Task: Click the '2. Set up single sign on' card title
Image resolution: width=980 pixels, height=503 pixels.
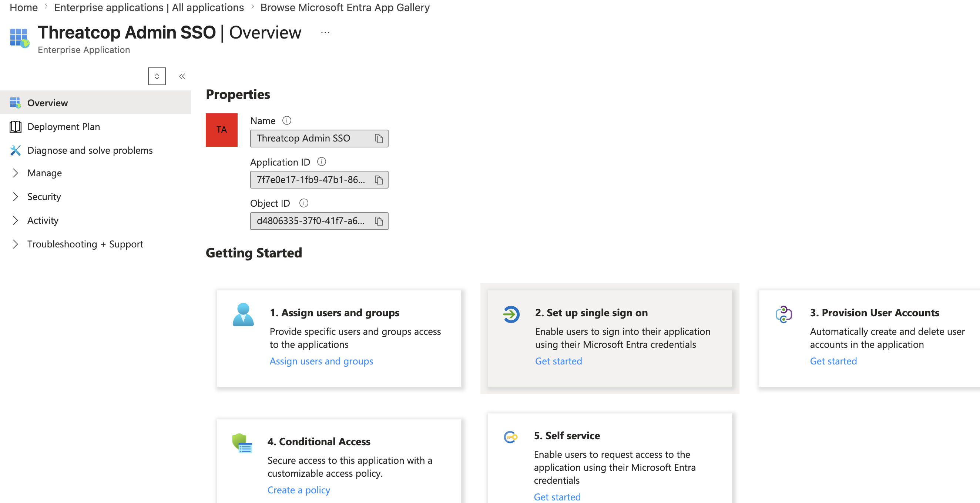Action: (x=591, y=313)
